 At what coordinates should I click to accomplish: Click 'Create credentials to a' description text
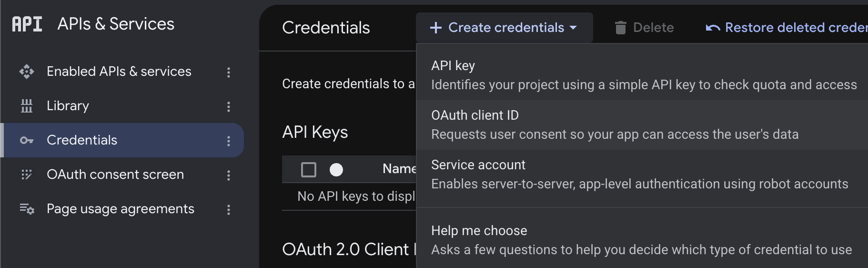click(x=349, y=84)
